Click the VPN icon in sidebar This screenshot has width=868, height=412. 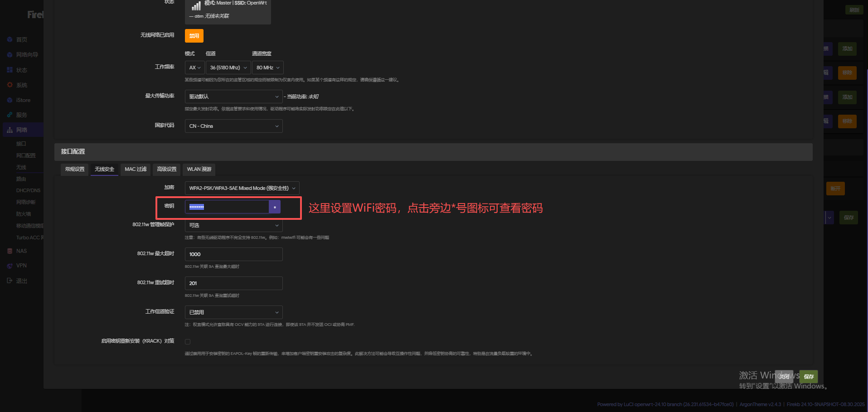(x=10, y=266)
